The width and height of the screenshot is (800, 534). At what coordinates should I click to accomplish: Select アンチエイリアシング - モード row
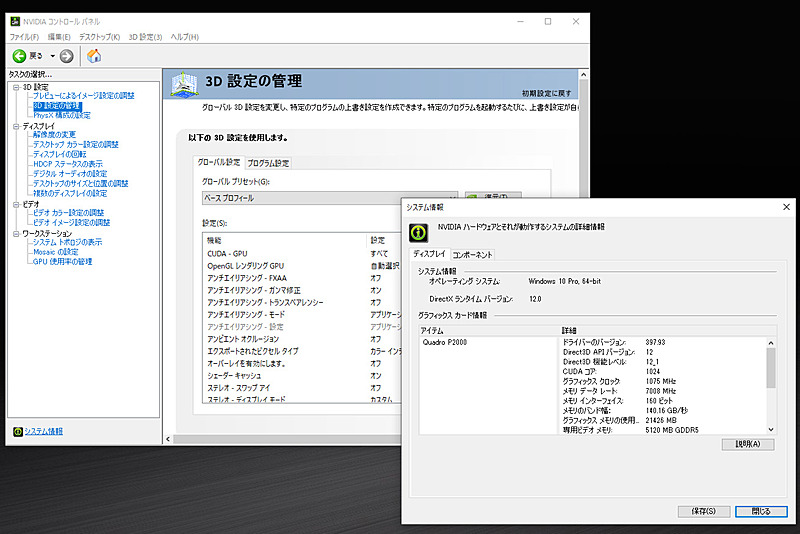pos(303,315)
